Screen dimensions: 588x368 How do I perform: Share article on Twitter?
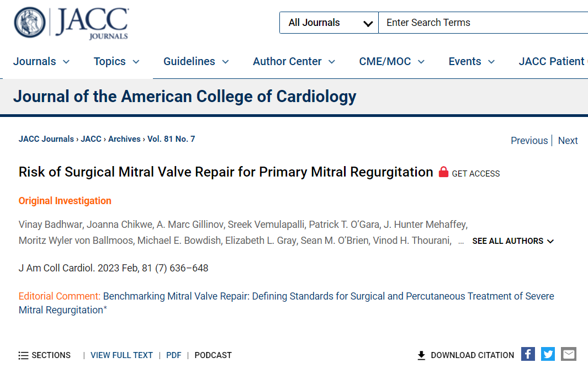[548, 354]
